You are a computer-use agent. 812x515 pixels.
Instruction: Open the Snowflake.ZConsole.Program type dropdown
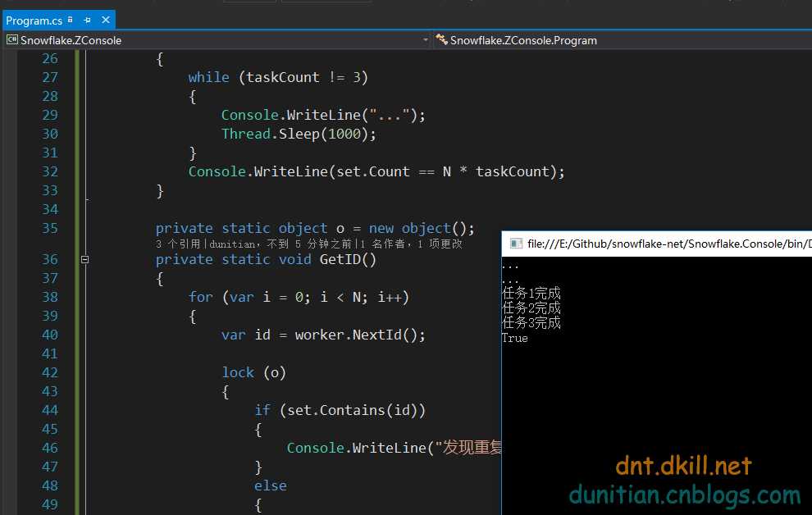(x=623, y=40)
